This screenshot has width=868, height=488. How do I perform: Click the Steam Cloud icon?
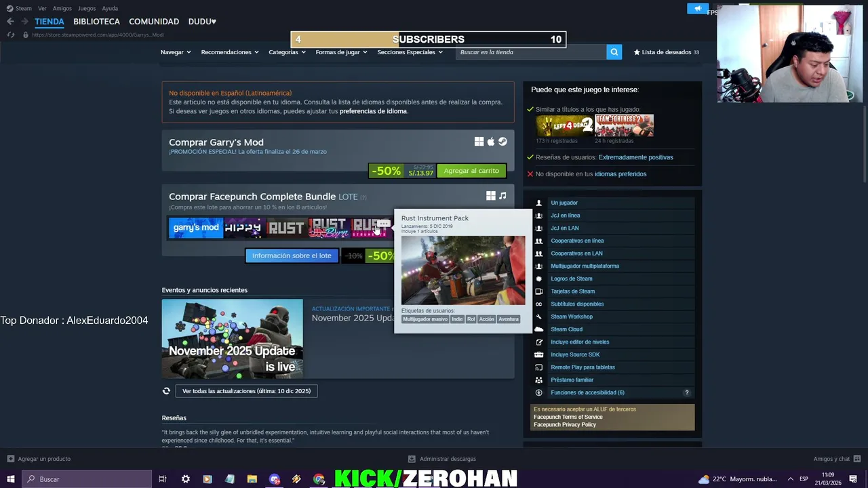(x=539, y=329)
